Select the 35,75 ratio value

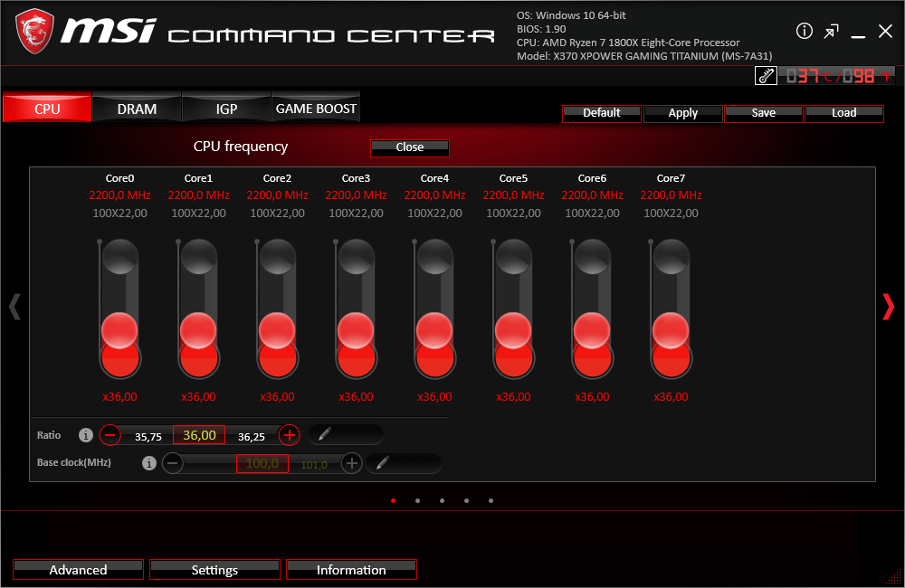[x=148, y=437]
